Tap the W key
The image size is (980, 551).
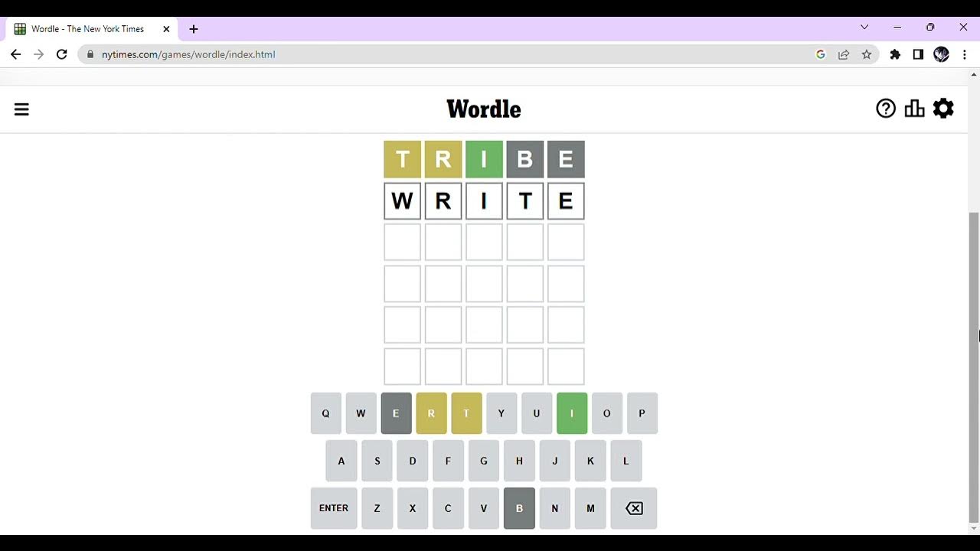tap(361, 413)
